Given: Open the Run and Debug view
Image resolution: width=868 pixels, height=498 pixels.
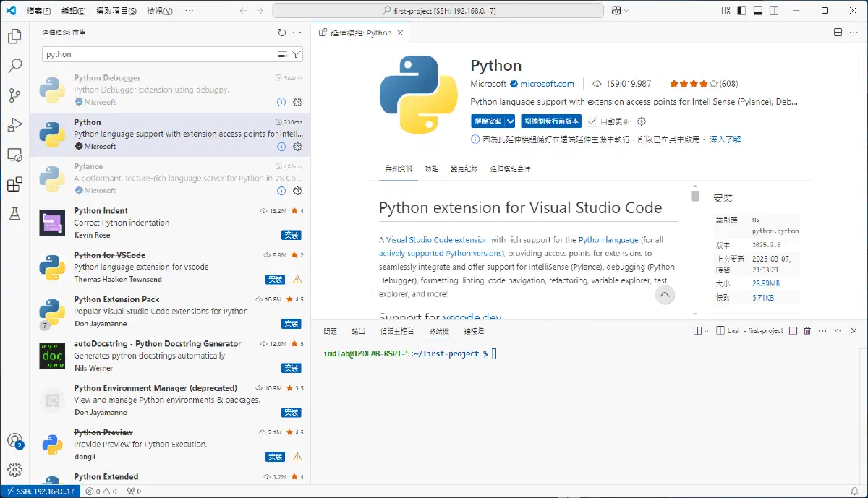Looking at the screenshot, I should 14,125.
